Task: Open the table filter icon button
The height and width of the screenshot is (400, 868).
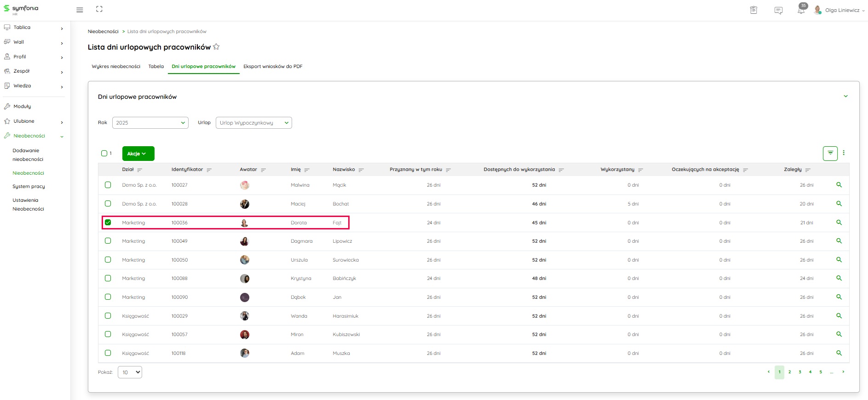Action: (x=830, y=153)
